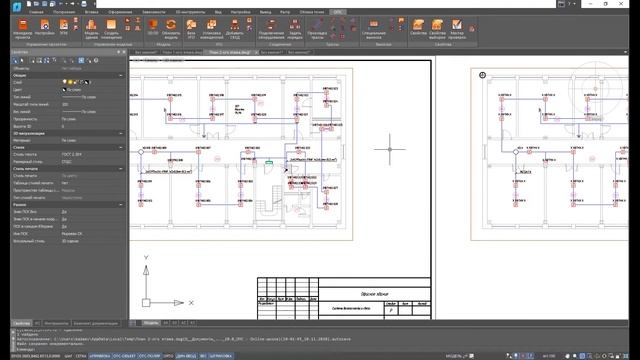Click the Добавить СКУД tool

pyautogui.click(x=235, y=29)
